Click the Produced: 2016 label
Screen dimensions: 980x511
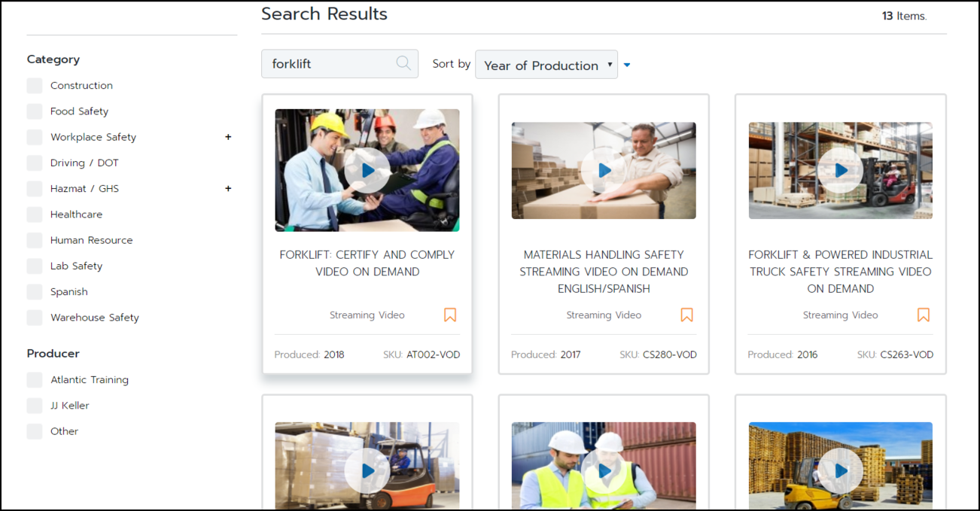point(783,354)
